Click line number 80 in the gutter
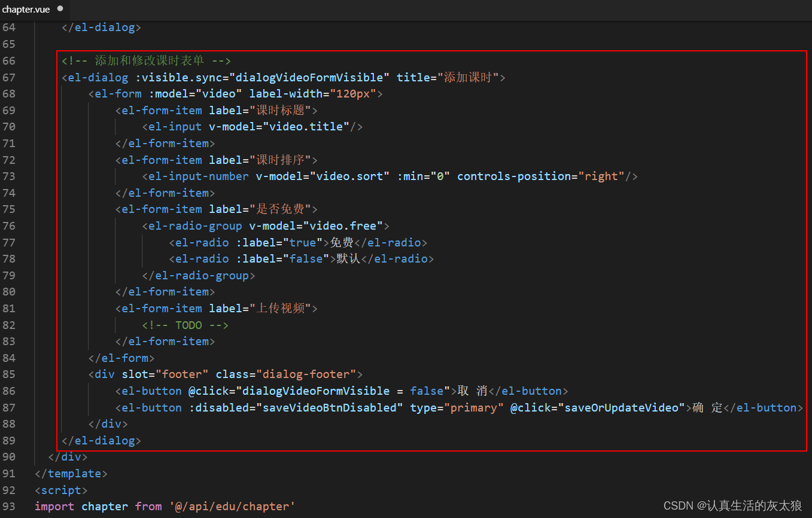This screenshot has height=518, width=812. point(9,292)
